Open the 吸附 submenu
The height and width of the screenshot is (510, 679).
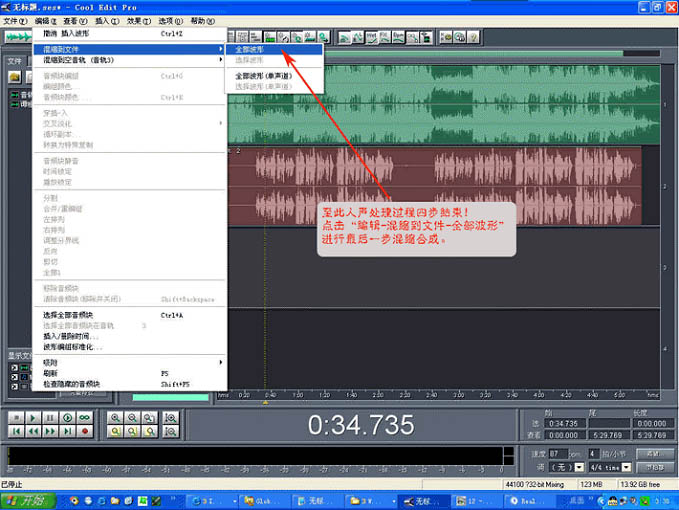coord(129,363)
